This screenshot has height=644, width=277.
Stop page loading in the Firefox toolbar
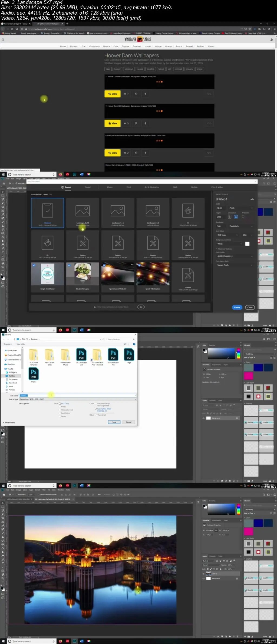[x=12, y=29]
